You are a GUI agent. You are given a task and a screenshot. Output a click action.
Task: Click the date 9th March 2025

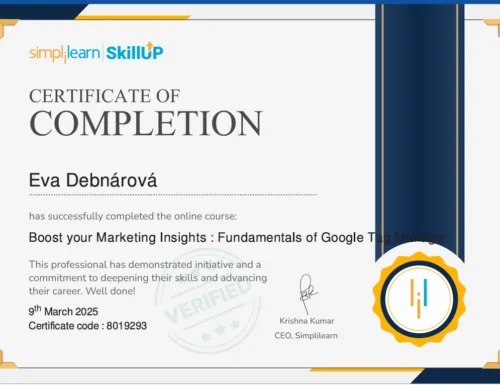[63, 311]
